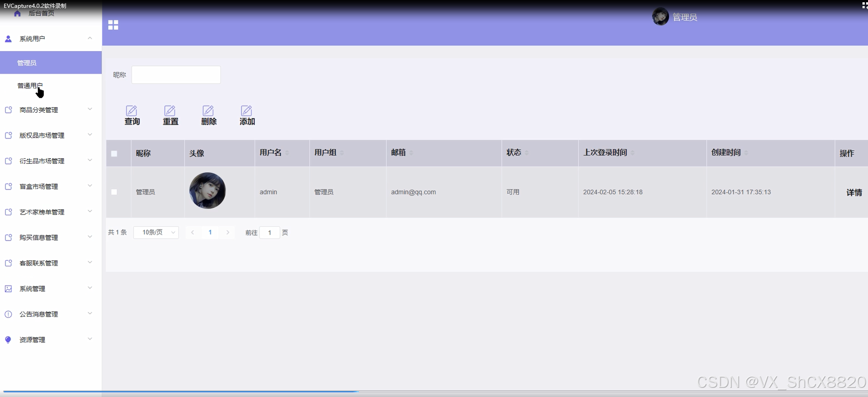Click the grid menu icon in header
This screenshot has height=397, width=868.
point(113,25)
